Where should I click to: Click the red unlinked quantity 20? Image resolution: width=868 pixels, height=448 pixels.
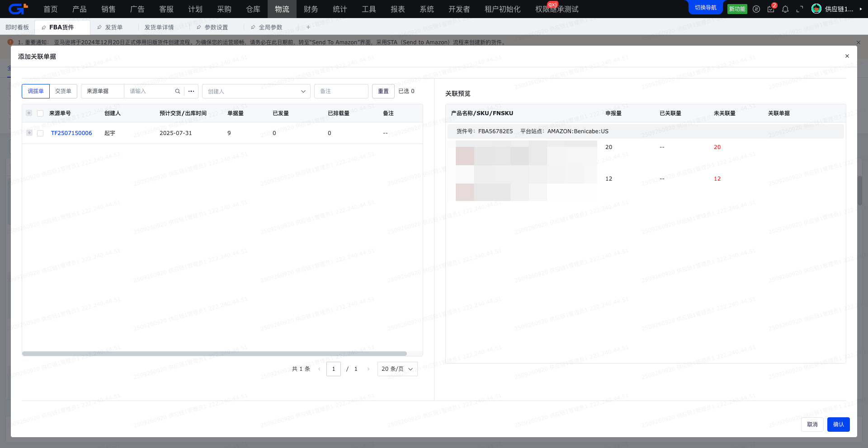[x=717, y=147]
